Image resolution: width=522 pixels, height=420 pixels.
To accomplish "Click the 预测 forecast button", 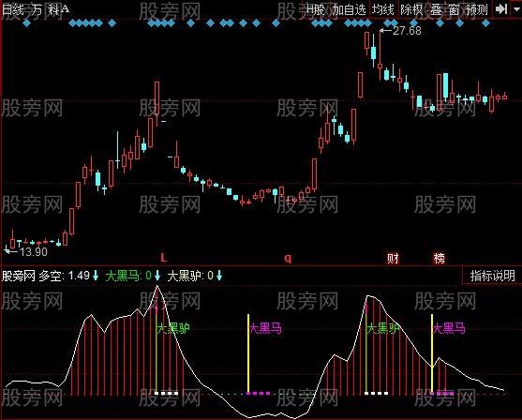I will click(476, 9).
